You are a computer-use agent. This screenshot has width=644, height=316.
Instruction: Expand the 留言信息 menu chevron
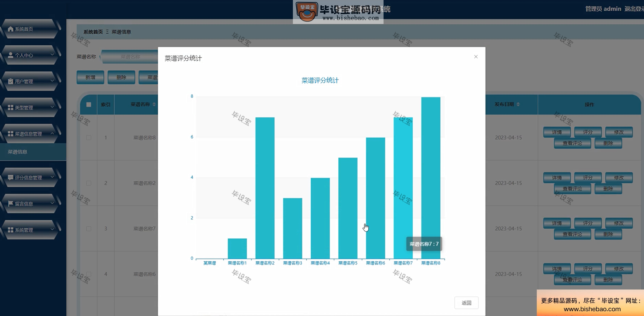point(52,203)
